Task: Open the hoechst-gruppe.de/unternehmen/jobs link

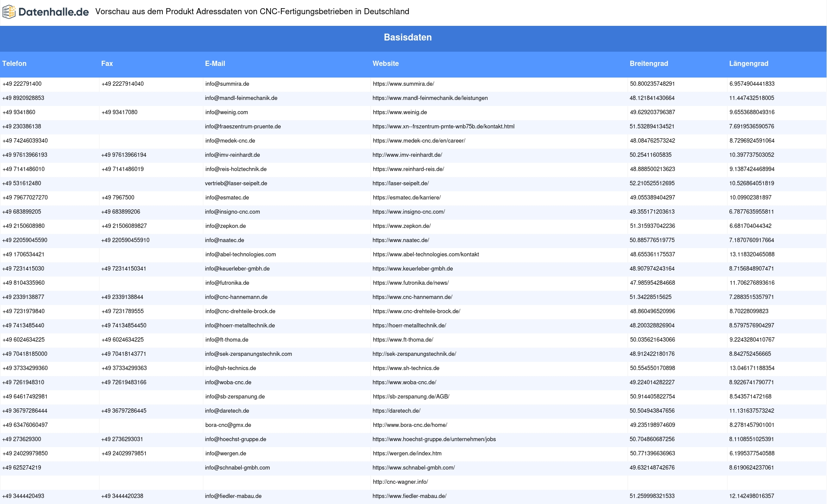Action: click(434, 439)
